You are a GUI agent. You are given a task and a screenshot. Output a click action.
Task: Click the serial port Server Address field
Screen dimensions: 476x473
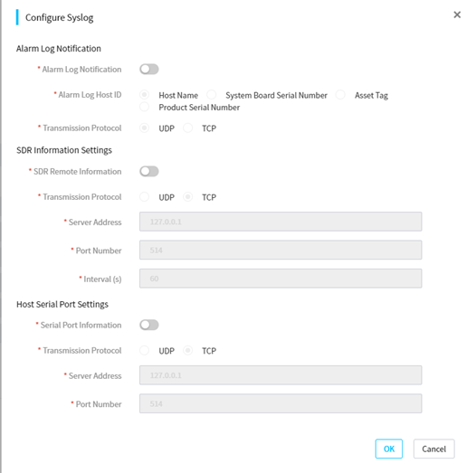pos(281,375)
